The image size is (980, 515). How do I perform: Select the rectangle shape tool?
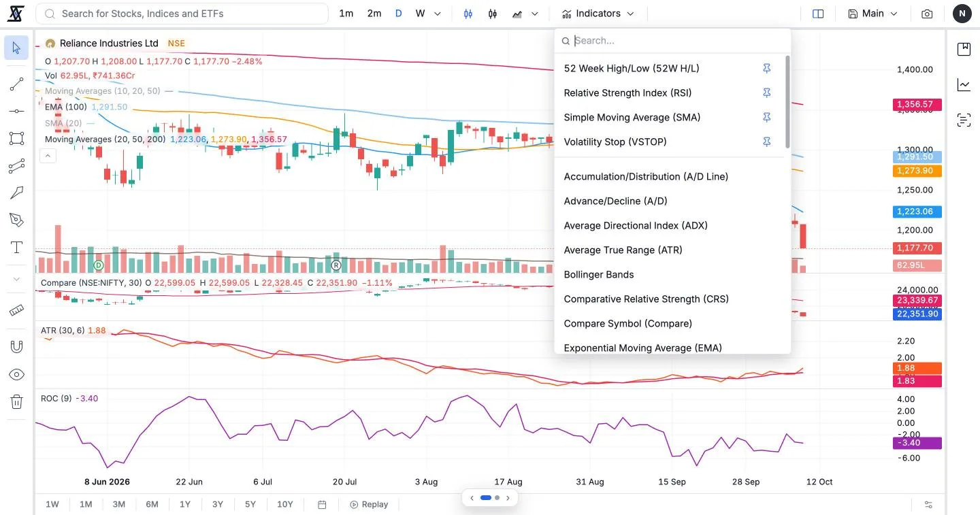[x=16, y=138]
